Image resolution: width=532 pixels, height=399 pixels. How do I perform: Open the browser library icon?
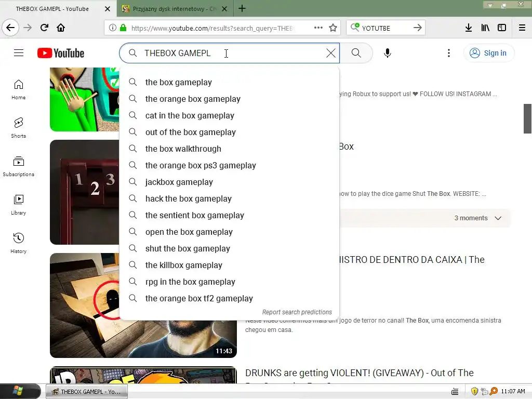485,28
